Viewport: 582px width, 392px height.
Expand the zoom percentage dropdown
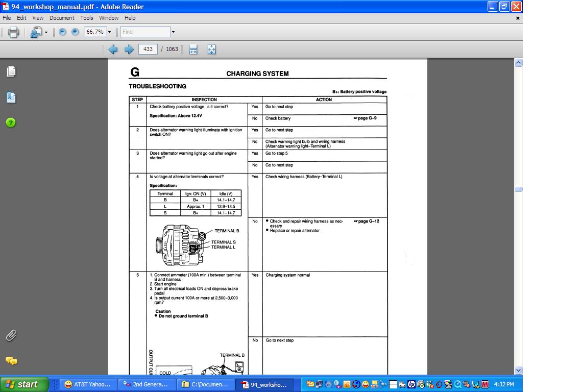click(109, 32)
